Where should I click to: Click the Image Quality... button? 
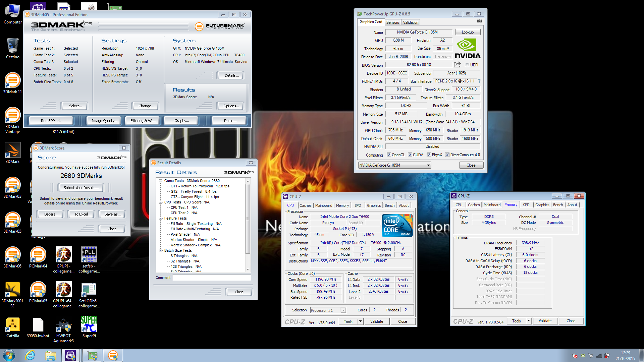coord(105,121)
